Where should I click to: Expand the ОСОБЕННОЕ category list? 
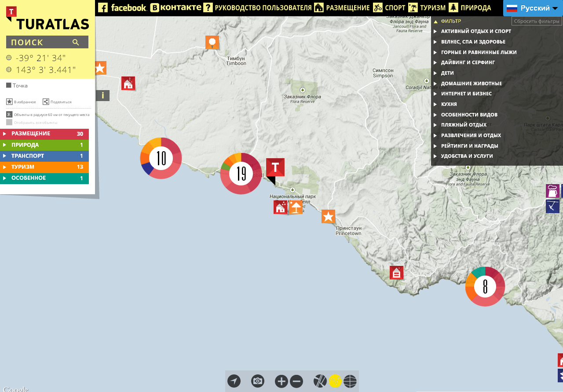point(44,178)
